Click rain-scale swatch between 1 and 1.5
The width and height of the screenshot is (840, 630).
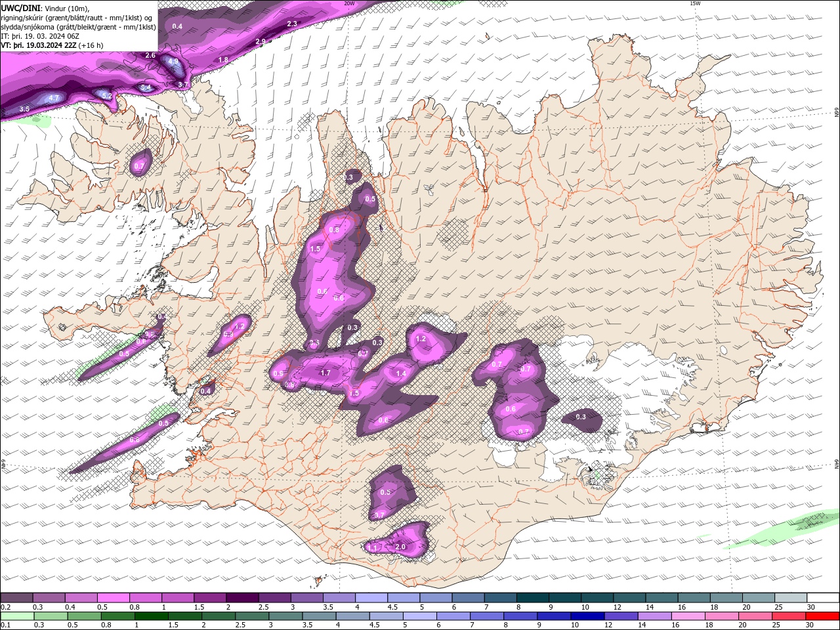[152, 616]
